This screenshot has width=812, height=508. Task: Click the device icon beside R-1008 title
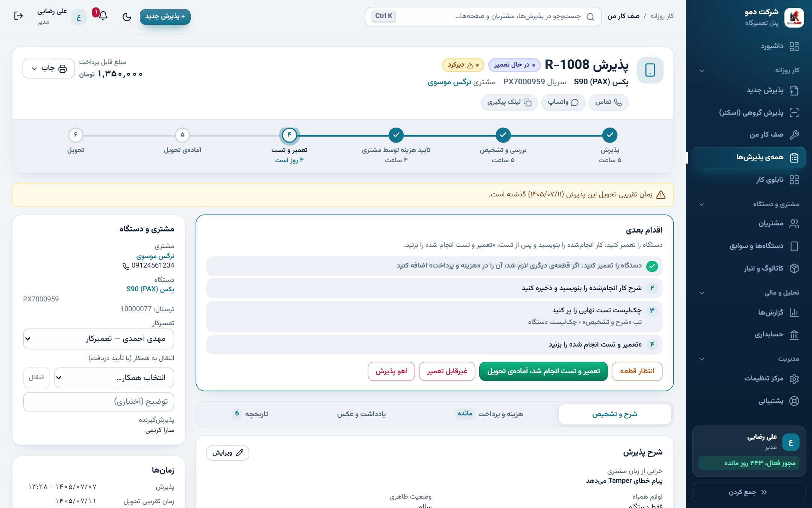[x=650, y=70]
